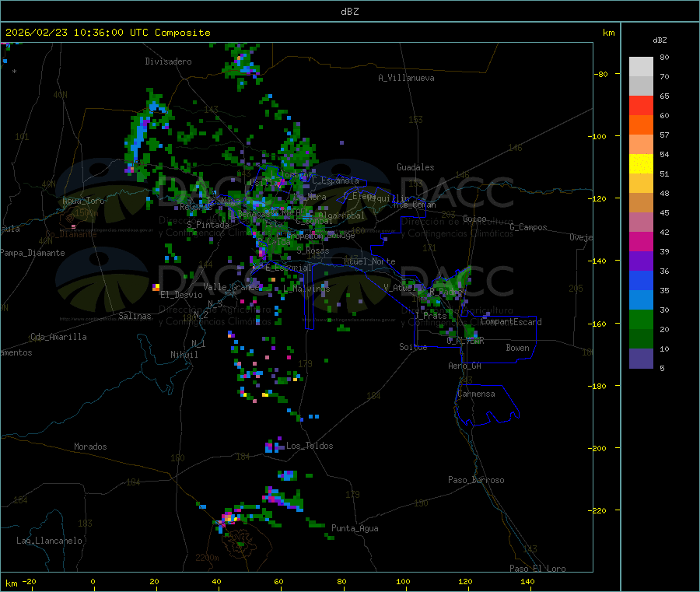Click the Punta_Agua location label

pyautogui.click(x=355, y=528)
